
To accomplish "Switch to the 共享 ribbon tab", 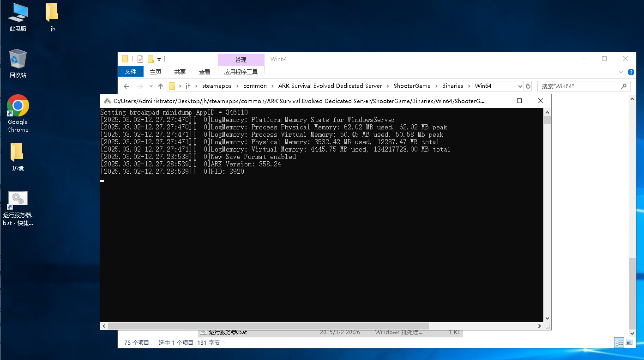I will (x=180, y=72).
